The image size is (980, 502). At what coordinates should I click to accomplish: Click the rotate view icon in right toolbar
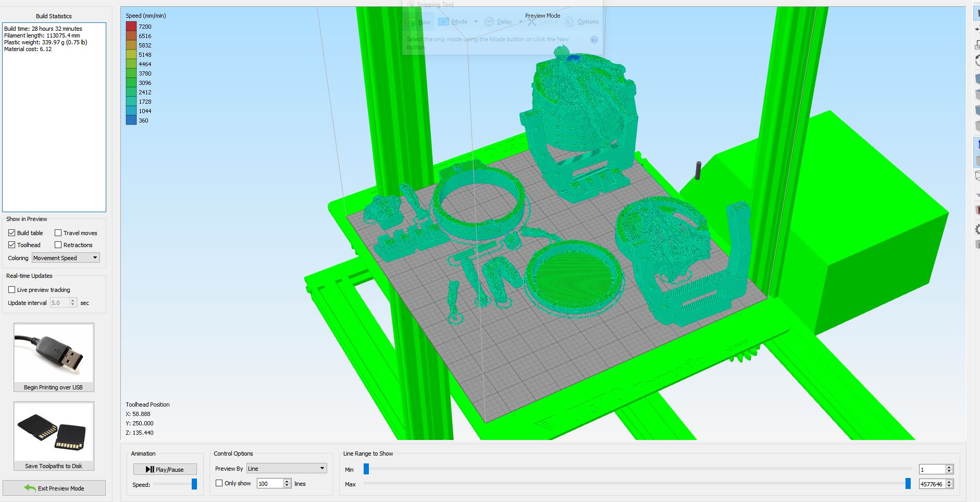click(977, 61)
